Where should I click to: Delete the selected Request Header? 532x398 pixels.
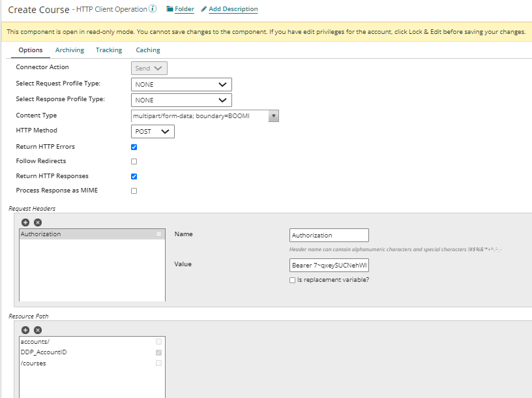pyautogui.click(x=37, y=222)
